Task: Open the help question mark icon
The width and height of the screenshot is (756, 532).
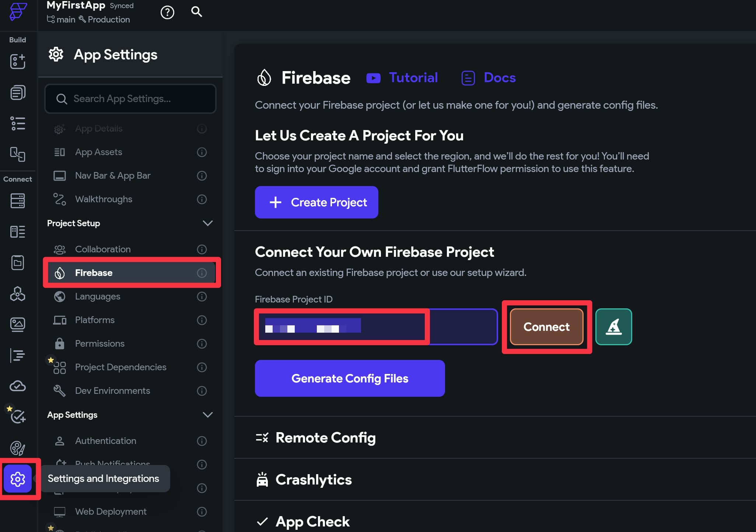Action: [167, 13]
